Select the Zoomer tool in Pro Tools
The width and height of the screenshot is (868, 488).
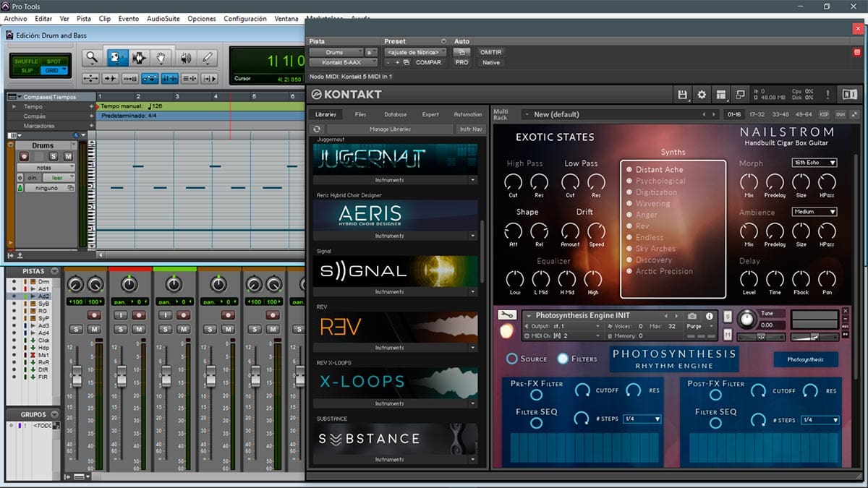coord(91,58)
